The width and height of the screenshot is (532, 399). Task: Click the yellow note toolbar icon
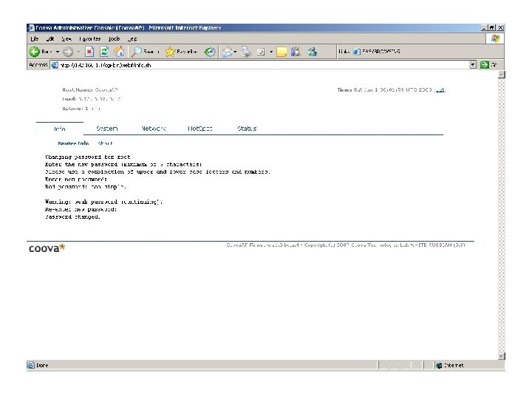point(282,52)
